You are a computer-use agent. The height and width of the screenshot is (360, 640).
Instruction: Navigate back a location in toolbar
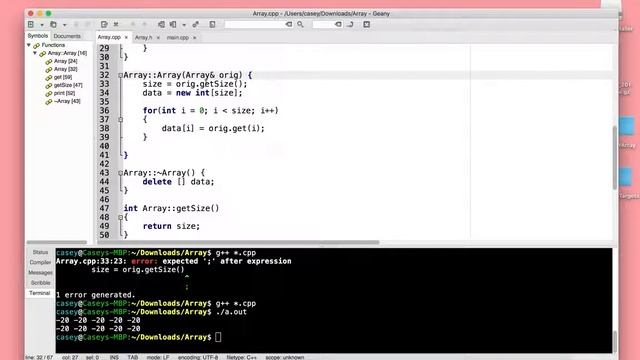pyautogui.click(x=133, y=24)
